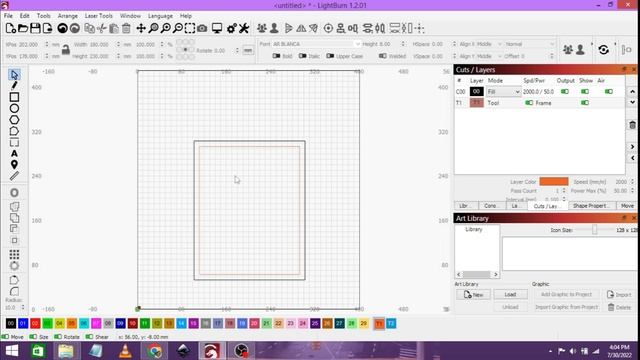
Task: Toggle Frame switch on T1 Tool layer
Action: (529, 103)
